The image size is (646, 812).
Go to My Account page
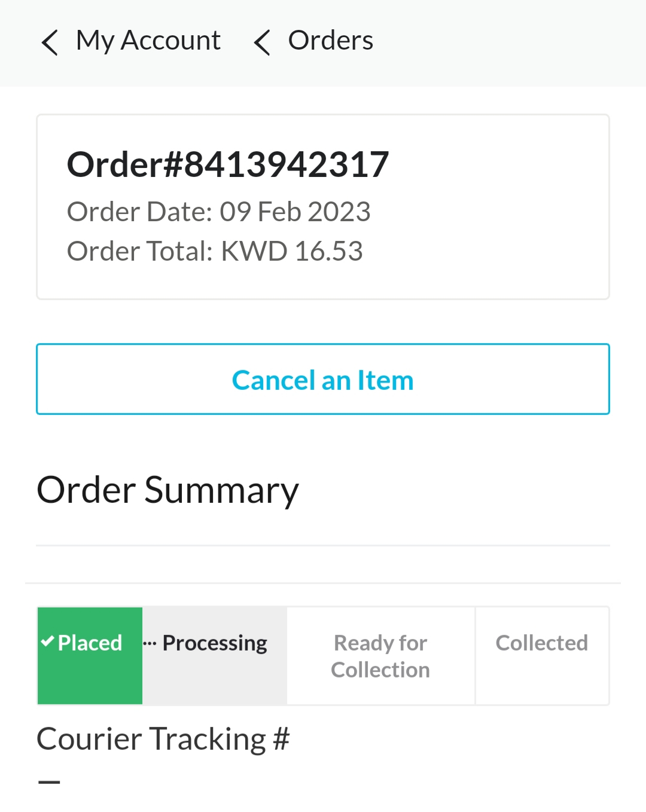pos(148,41)
